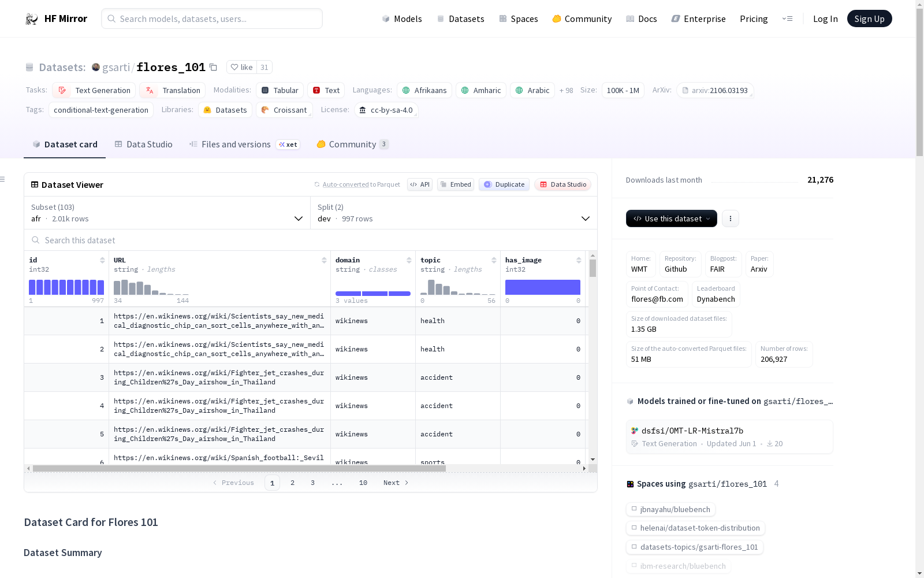
Task: Open Enterprise in top navigation
Action: (x=698, y=19)
